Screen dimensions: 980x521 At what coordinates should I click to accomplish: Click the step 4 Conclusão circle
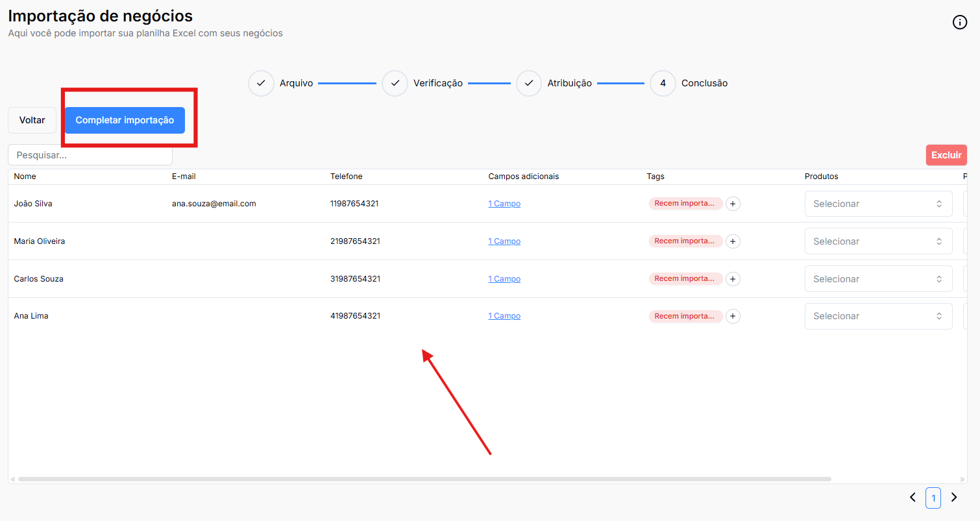663,84
